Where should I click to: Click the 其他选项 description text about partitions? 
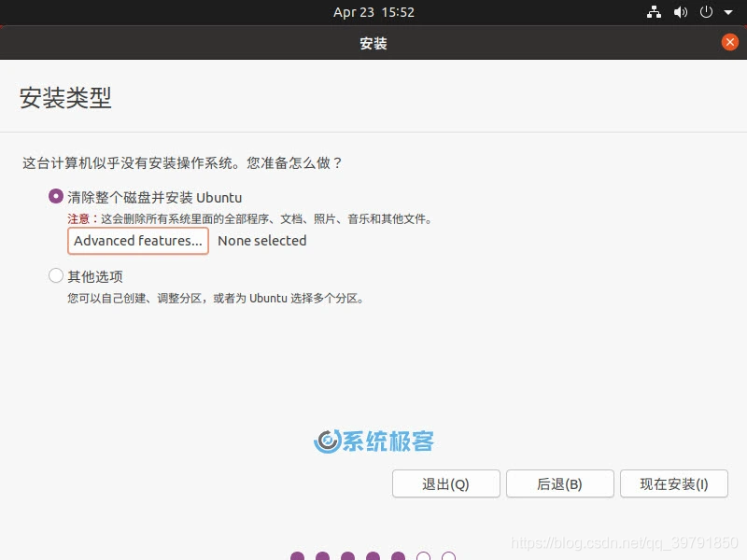(x=216, y=299)
